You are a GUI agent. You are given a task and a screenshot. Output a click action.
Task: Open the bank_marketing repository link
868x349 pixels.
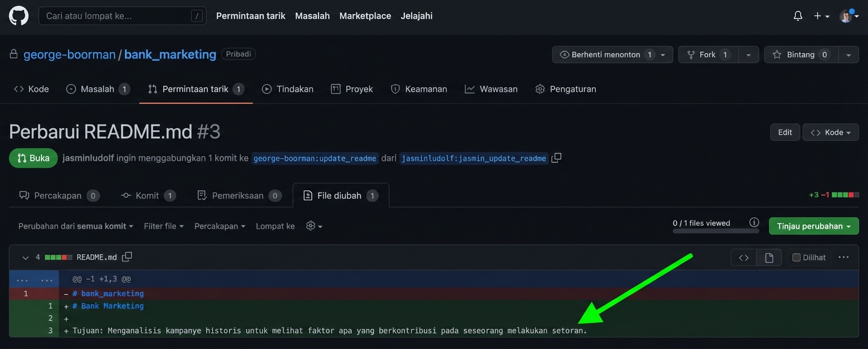tap(170, 54)
